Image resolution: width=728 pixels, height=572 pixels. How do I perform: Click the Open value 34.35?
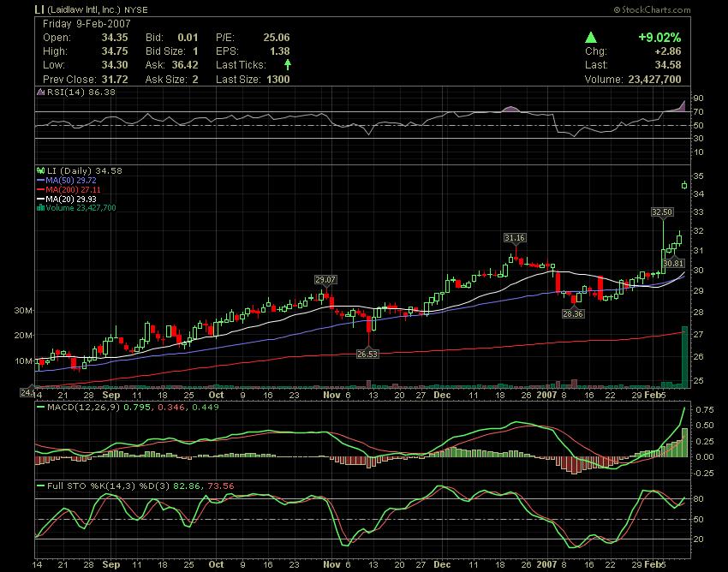click(x=115, y=38)
